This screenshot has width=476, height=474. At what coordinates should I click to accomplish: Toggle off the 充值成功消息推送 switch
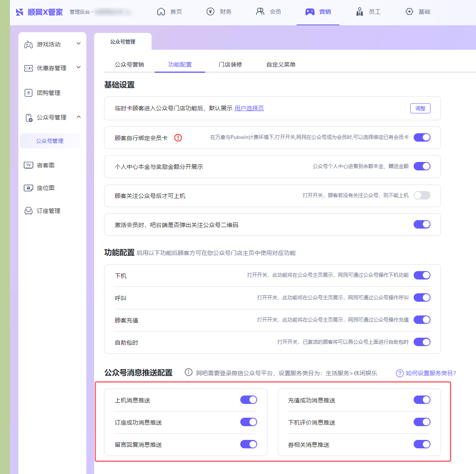[422, 400]
